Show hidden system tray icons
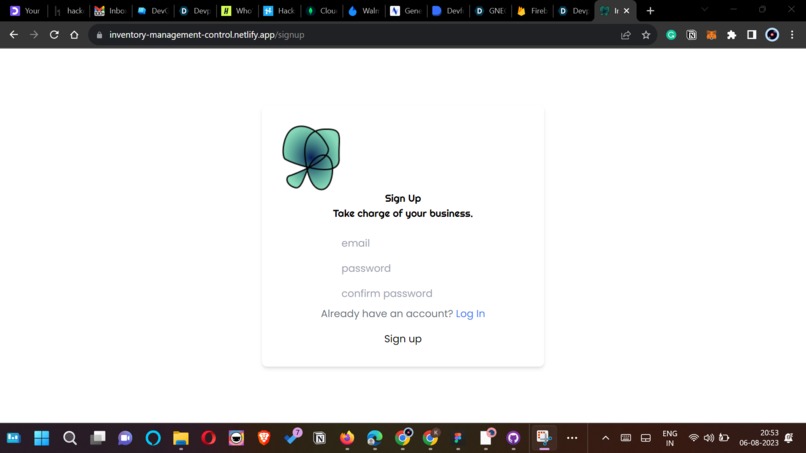 point(606,438)
